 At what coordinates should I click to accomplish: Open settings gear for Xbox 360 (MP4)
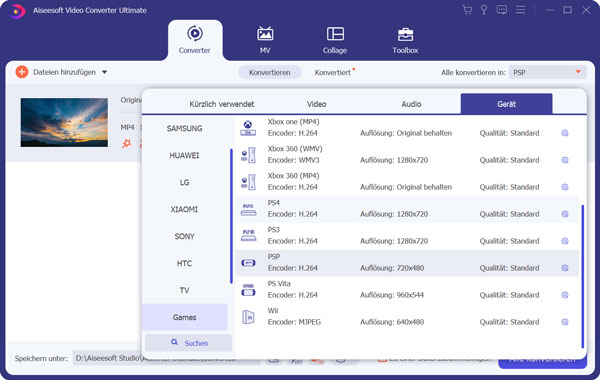tap(565, 187)
